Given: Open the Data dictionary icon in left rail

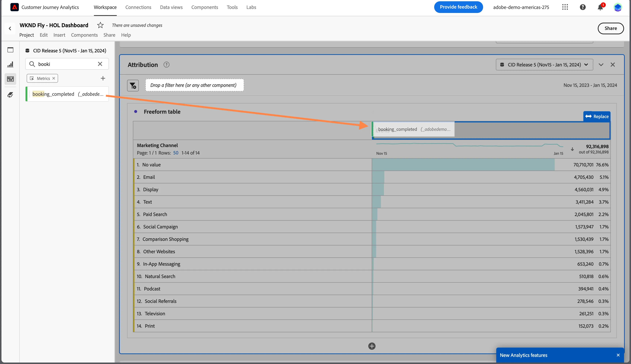Looking at the screenshot, I should 10,95.
